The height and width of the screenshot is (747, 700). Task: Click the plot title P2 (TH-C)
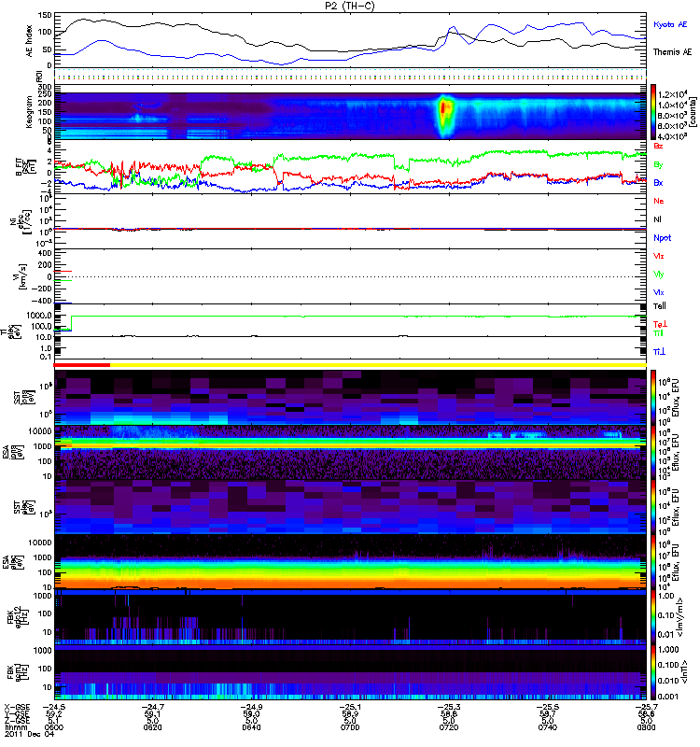(349, 6)
